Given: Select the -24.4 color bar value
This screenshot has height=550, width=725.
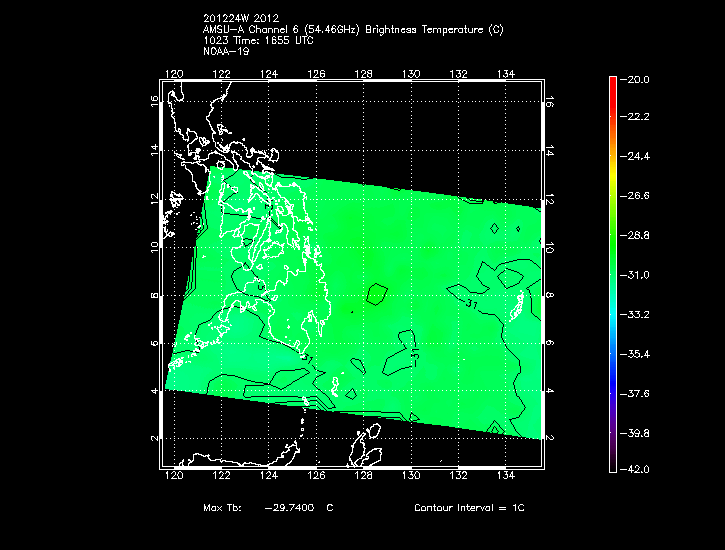Looking at the screenshot, I should 635,156.
